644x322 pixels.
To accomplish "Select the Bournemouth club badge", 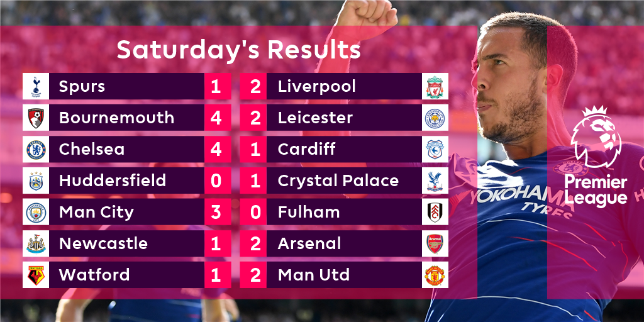I will (36, 118).
